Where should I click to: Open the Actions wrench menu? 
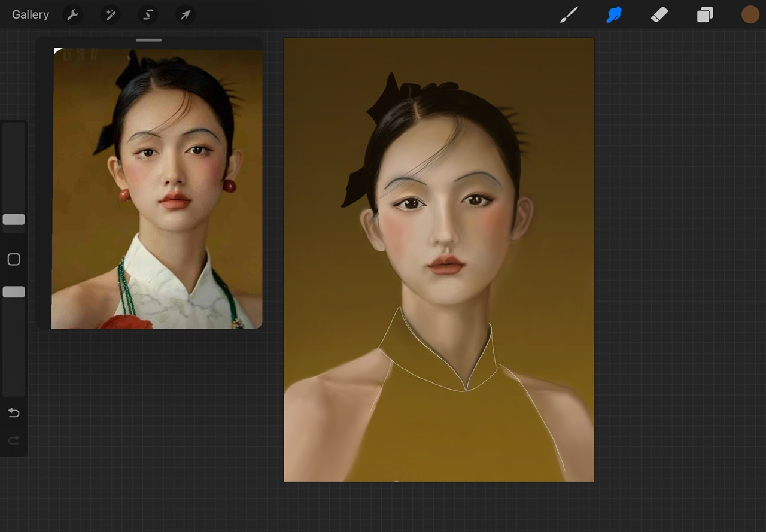coord(73,14)
